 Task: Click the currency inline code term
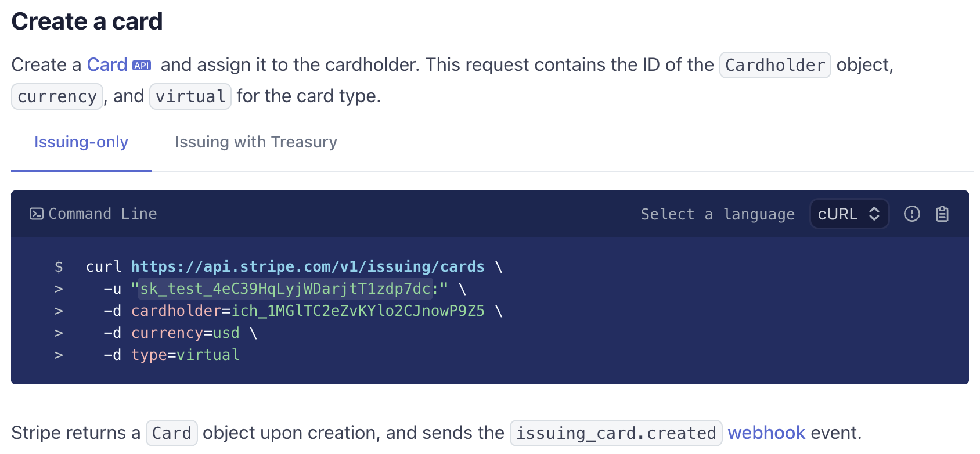[57, 96]
